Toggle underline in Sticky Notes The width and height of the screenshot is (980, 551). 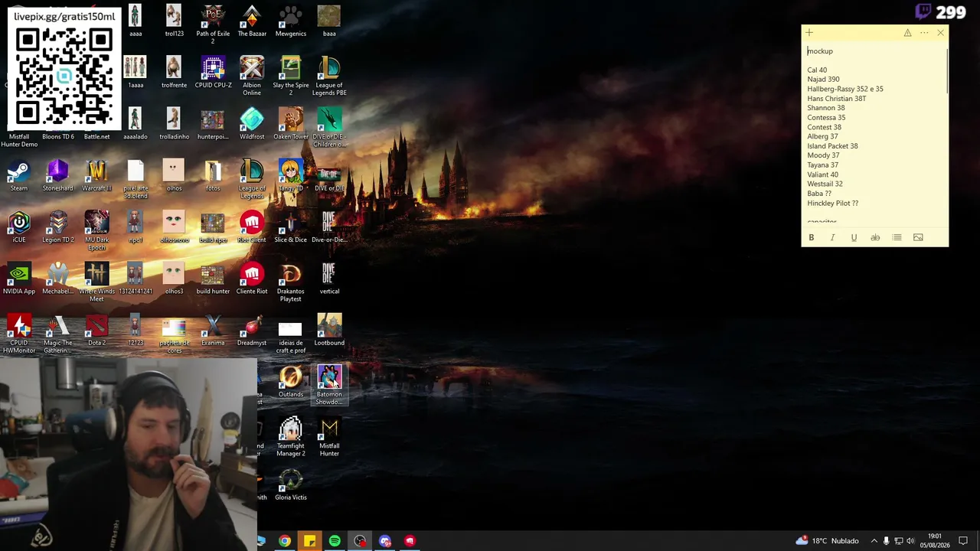pyautogui.click(x=854, y=237)
